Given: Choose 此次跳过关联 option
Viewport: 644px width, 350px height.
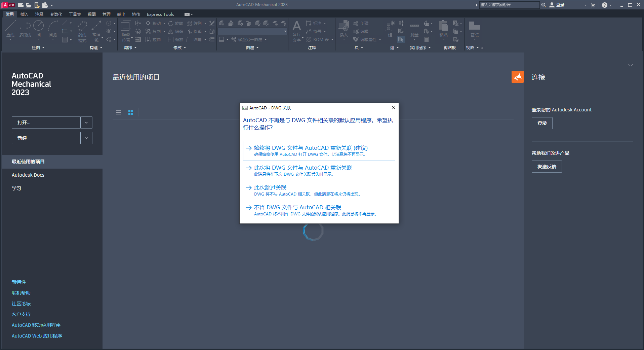Looking at the screenshot, I should coord(270,187).
